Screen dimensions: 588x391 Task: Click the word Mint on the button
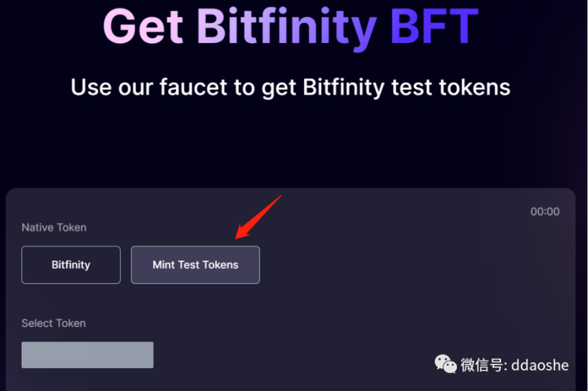pos(163,265)
